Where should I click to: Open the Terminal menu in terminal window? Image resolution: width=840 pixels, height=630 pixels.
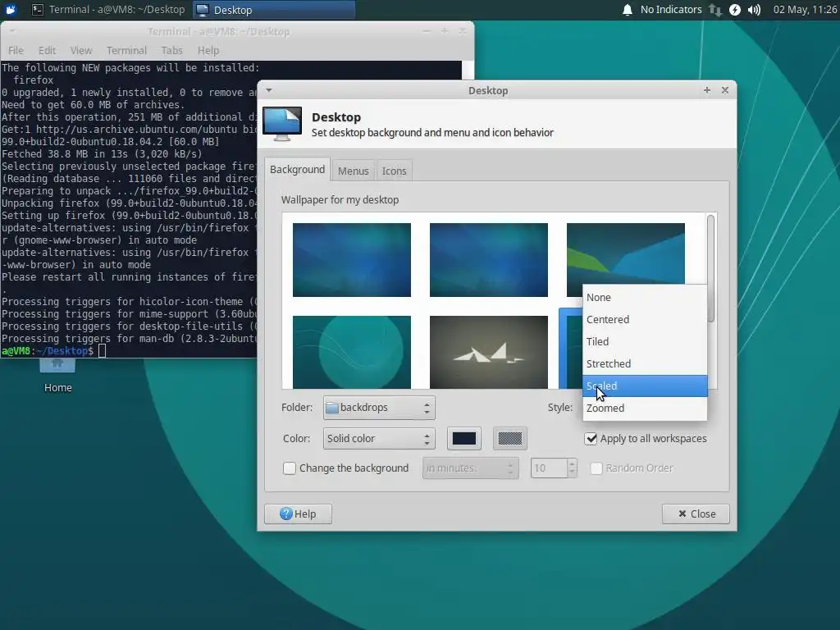(x=126, y=50)
